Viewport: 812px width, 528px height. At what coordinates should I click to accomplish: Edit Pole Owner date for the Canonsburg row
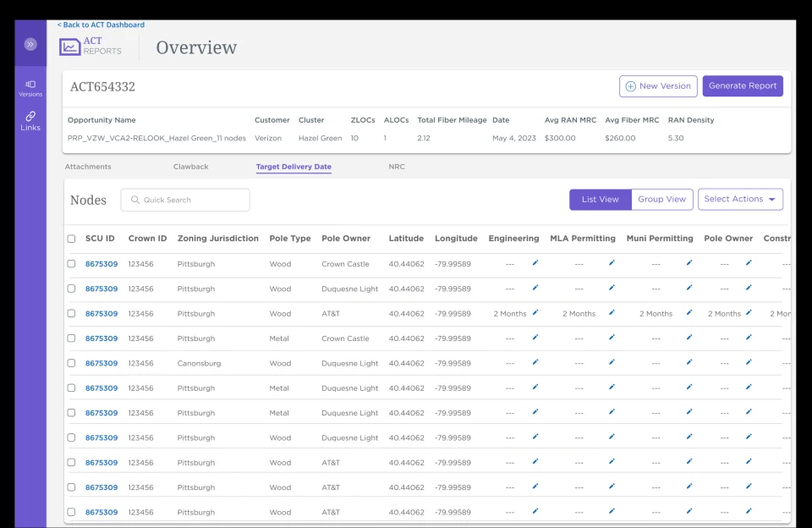click(x=749, y=362)
